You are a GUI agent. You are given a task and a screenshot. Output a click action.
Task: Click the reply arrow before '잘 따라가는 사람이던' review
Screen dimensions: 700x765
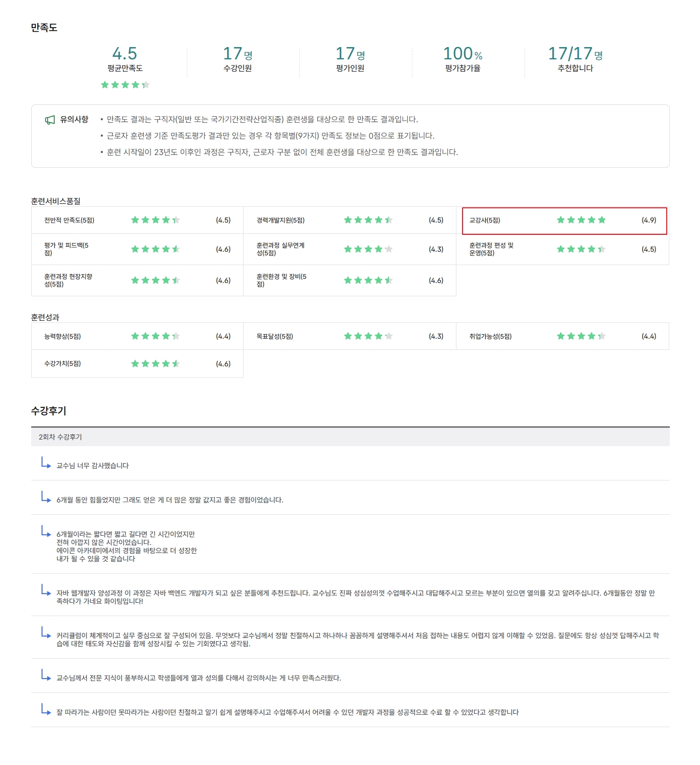[x=46, y=709]
